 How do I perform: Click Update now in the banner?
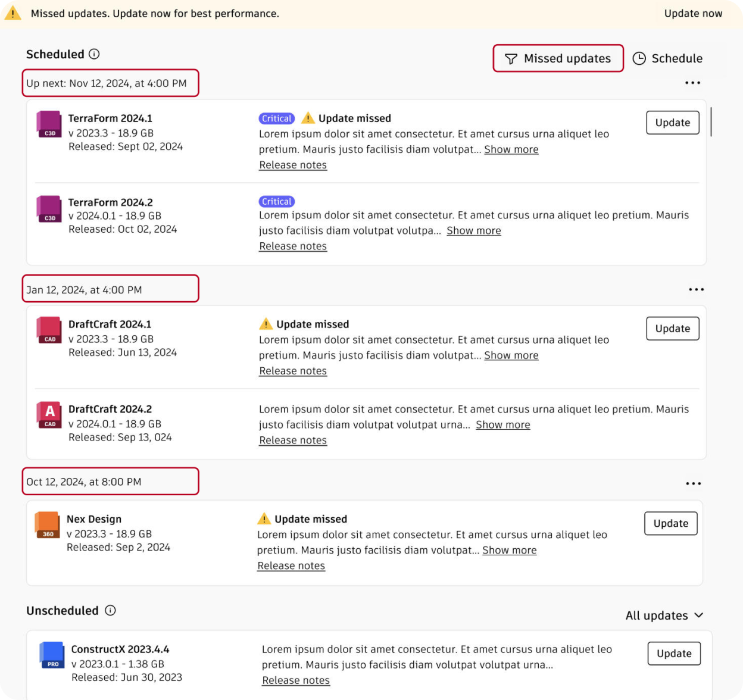pyautogui.click(x=693, y=13)
